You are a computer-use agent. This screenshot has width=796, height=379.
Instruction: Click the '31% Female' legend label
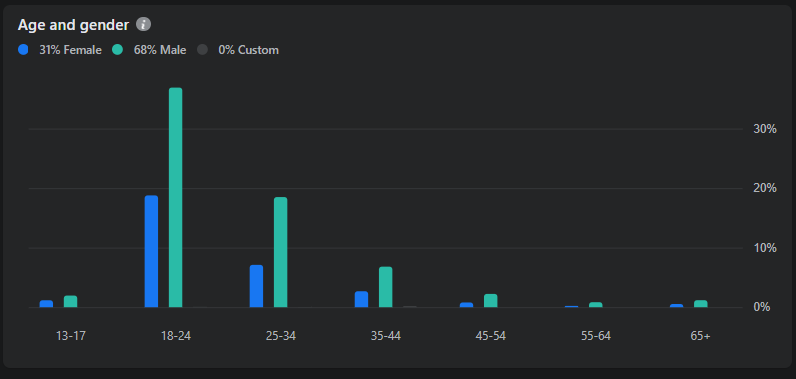coord(71,50)
